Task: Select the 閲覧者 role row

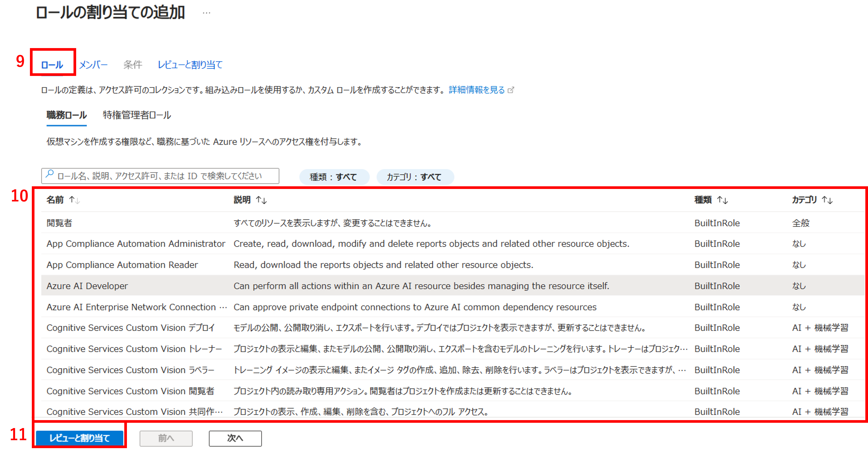Action: (453, 223)
